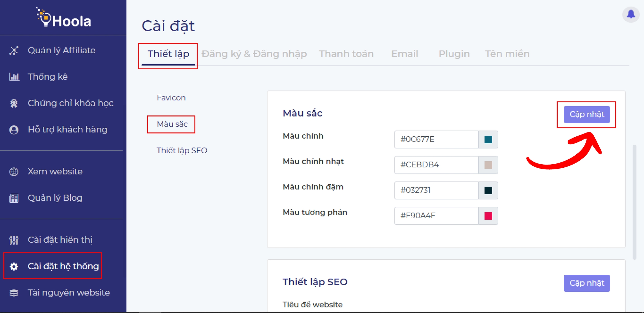The image size is (644, 313).
Task: Click the Cài đặt hệ thống gear icon
Action: tap(14, 266)
